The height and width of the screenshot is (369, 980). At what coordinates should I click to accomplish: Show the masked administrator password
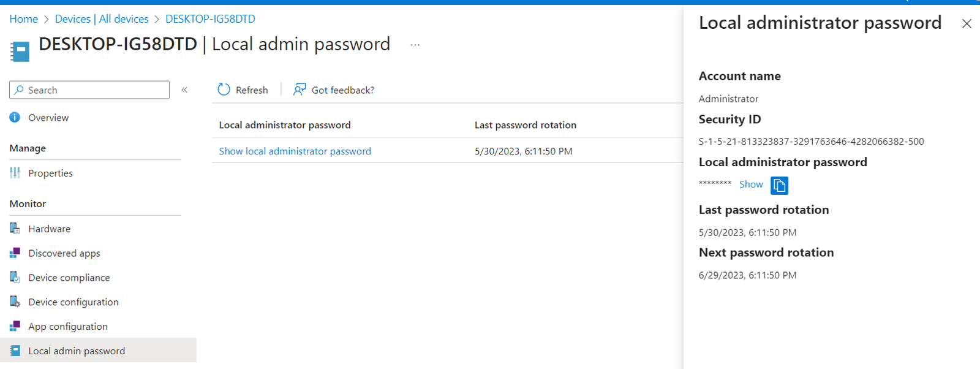coord(750,184)
